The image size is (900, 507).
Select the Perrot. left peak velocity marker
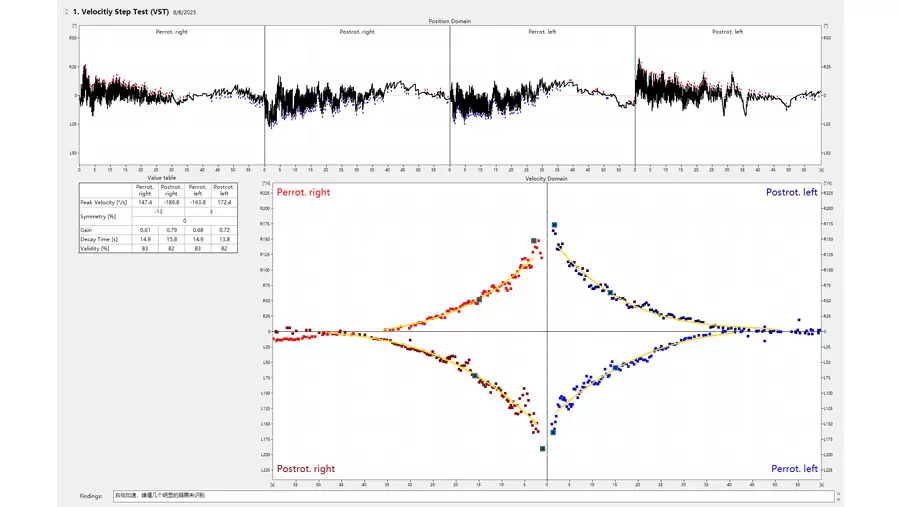tap(553, 432)
